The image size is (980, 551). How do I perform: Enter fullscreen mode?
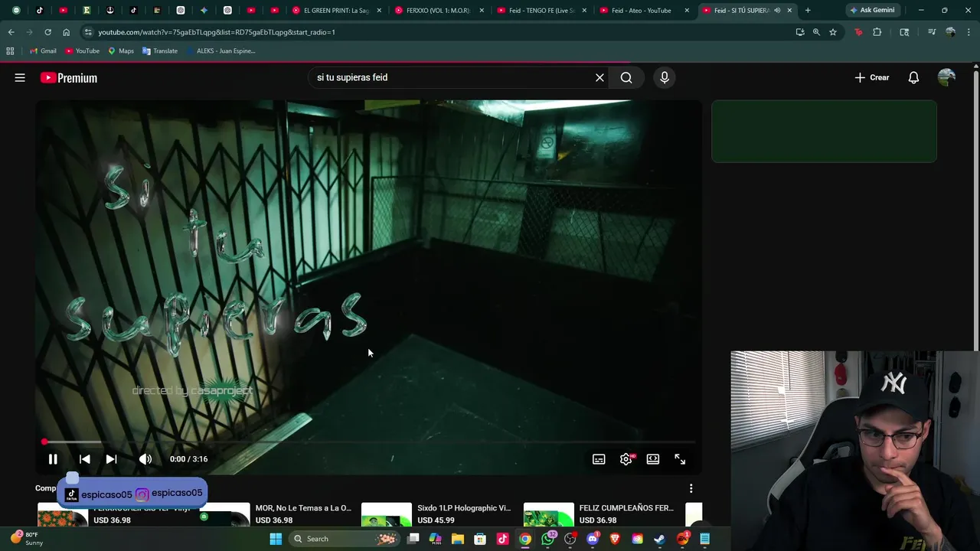click(x=680, y=459)
